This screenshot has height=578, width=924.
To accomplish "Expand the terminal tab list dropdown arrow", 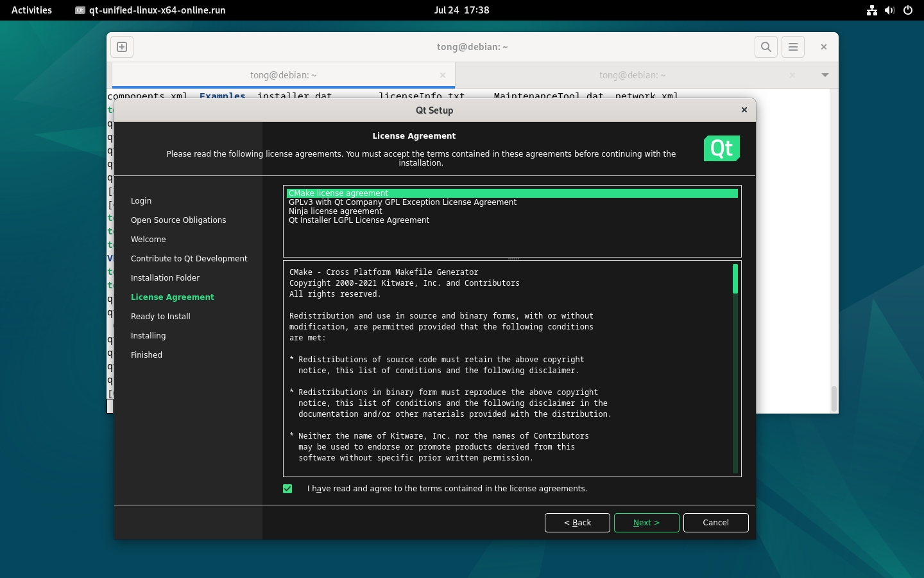I will click(825, 75).
